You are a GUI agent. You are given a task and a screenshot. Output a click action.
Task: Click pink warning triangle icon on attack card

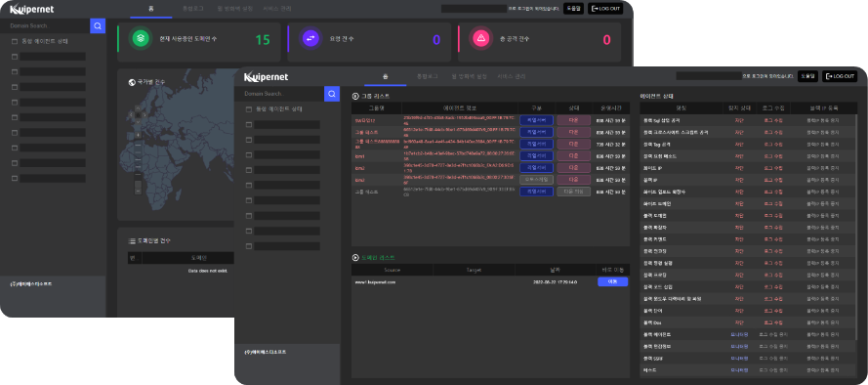[480, 38]
